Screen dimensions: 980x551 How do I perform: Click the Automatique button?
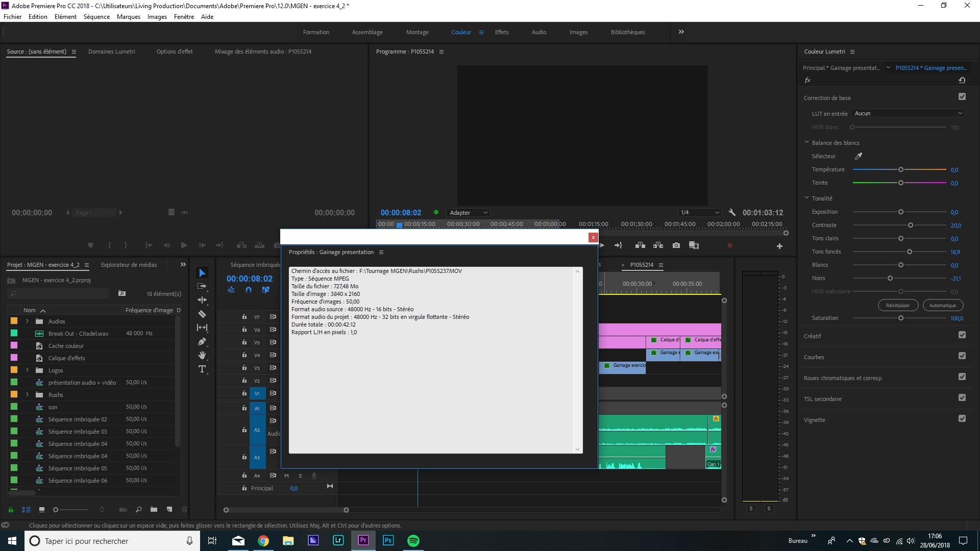(x=942, y=306)
